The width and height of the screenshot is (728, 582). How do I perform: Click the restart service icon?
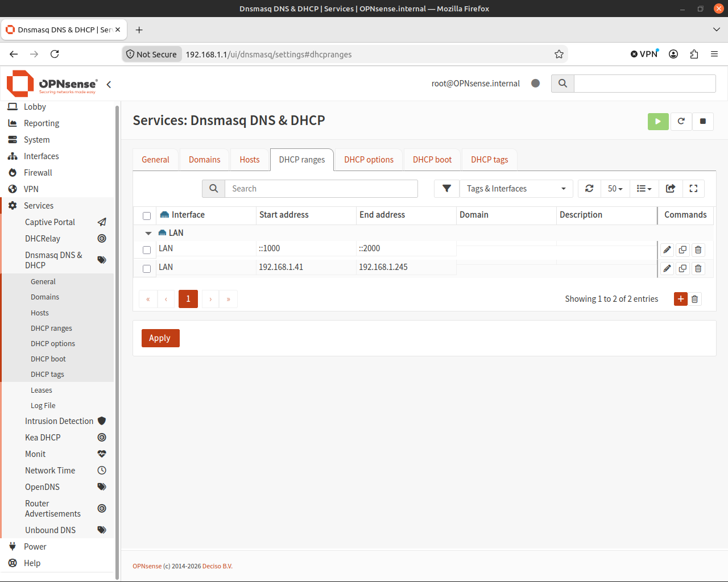coord(681,121)
